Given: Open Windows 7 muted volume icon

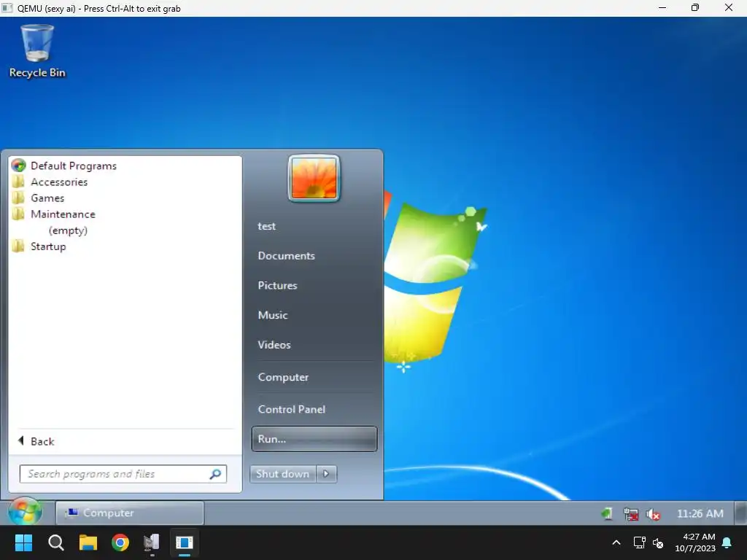Looking at the screenshot, I should [x=653, y=514].
